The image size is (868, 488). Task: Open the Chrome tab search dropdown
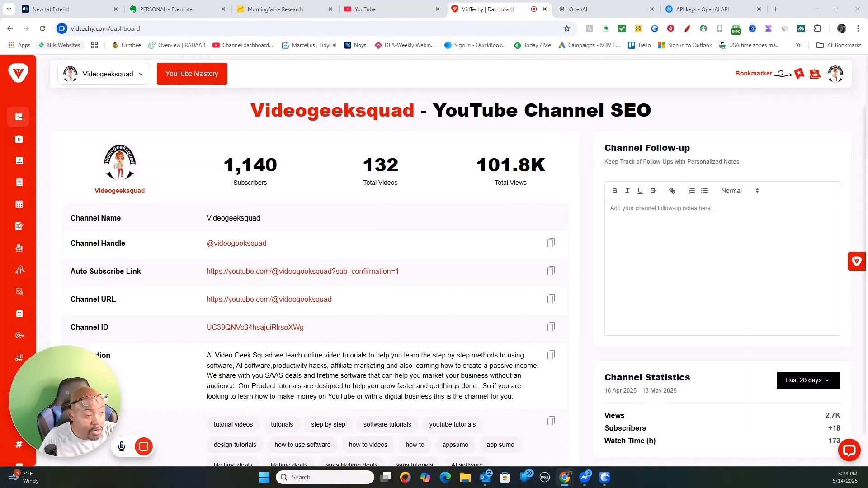pos(9,9)
